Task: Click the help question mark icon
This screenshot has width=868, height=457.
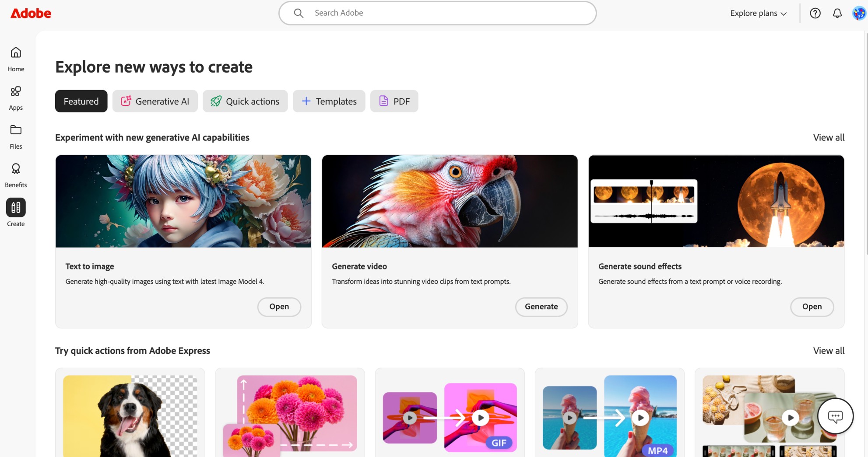Action: point(815,13)
